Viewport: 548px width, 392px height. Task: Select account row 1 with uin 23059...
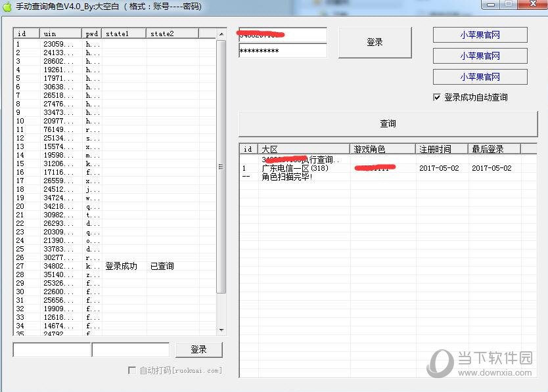[x=114, y=44]
